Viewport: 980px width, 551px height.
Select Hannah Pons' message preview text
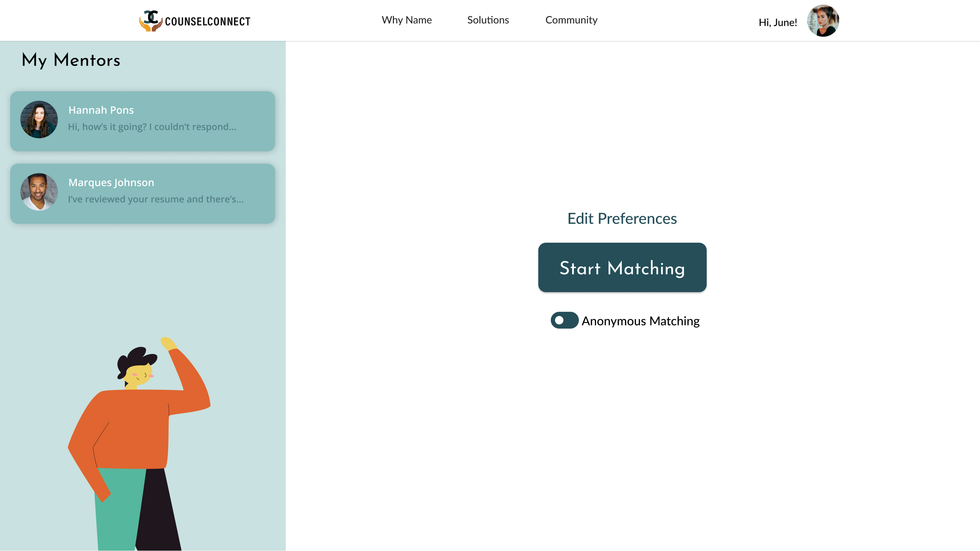152,127
